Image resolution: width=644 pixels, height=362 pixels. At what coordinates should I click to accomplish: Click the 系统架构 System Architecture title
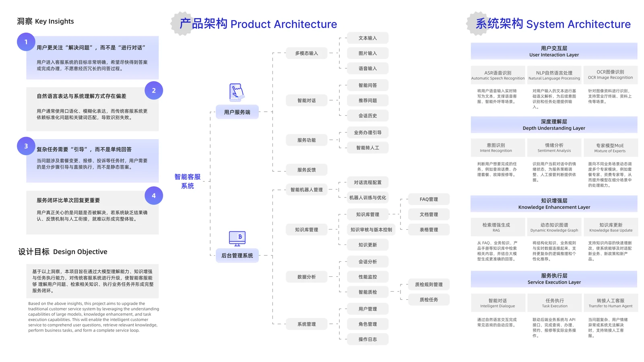[553, 24]
